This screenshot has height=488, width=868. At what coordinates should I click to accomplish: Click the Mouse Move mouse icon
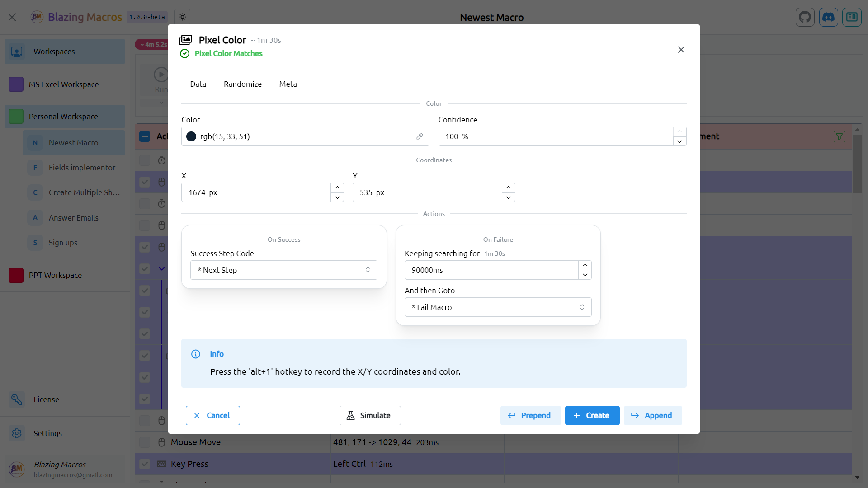pyautogui.click(x=161, y=442)
